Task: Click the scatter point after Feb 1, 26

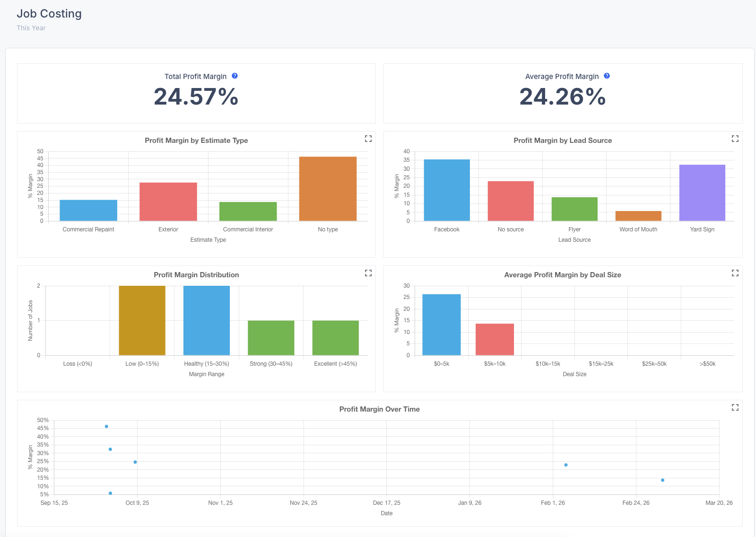Action: click(566, 465)
